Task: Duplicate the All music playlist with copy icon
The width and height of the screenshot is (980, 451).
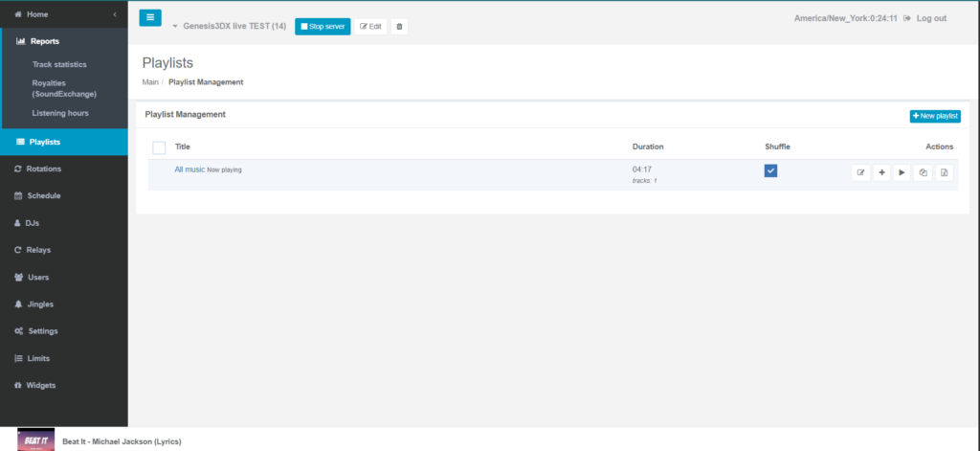Action: coord(923,172)
